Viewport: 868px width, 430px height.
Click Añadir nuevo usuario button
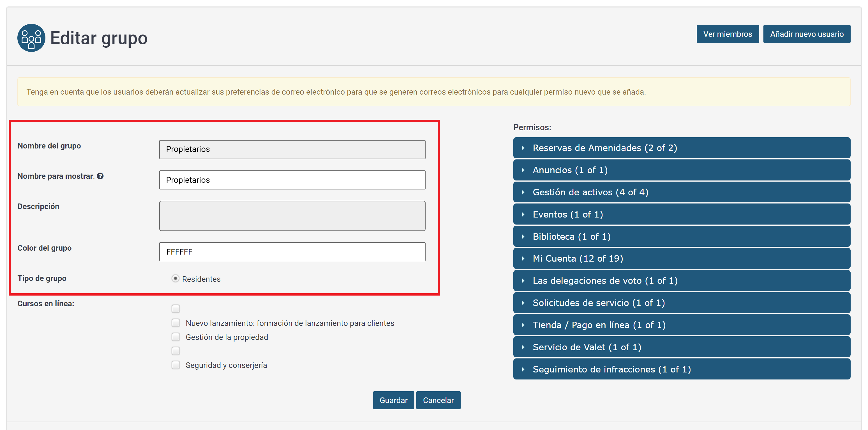tap(806, 34)
